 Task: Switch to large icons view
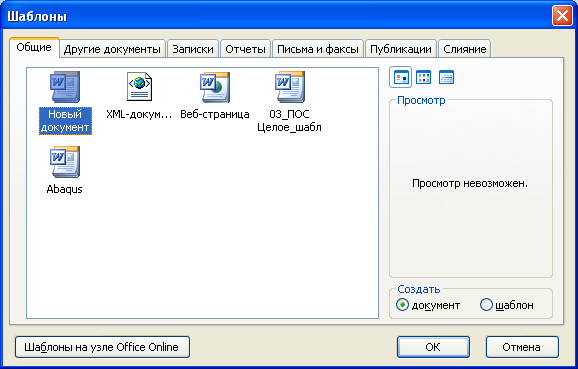401,77
